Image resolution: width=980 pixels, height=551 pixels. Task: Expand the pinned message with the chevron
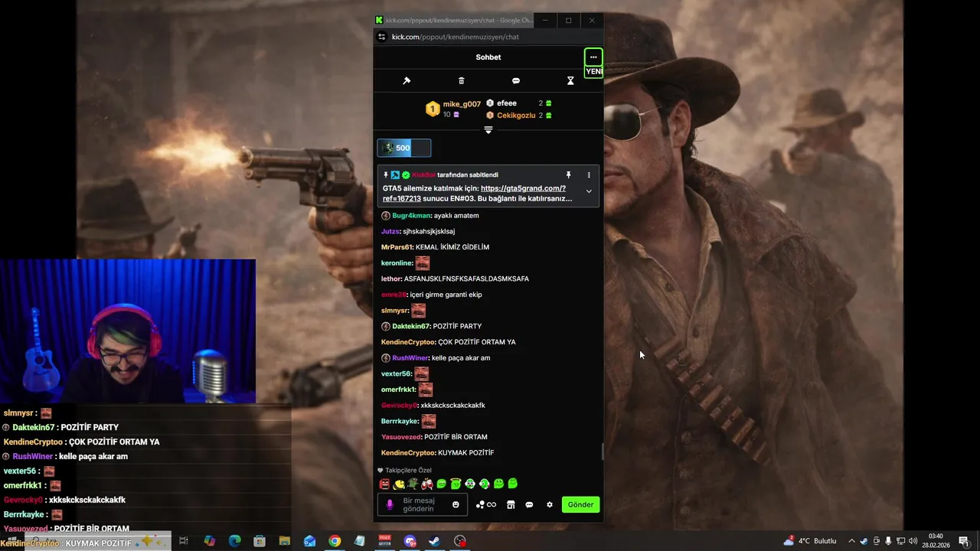(589, 191)
